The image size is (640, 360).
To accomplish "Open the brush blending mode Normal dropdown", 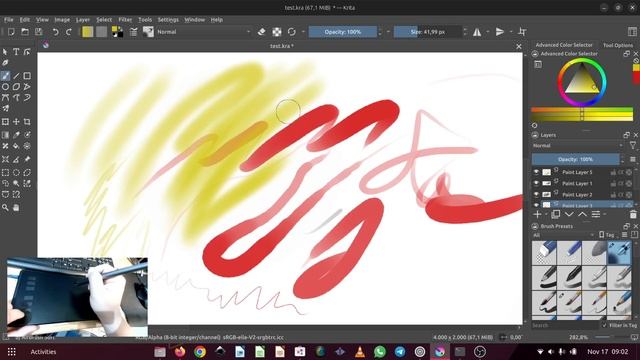I will pos(204,32).
